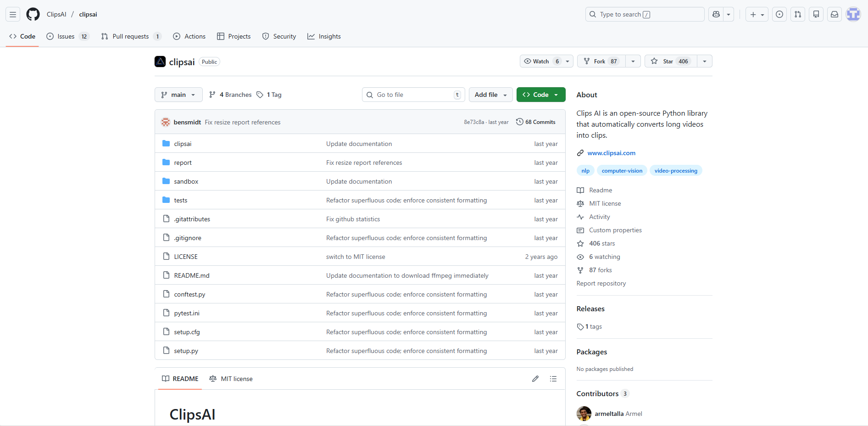Open the README outline list icon
Image resolution: width=868 pixels, height=426 pixels.
click(x=553, y=379)
